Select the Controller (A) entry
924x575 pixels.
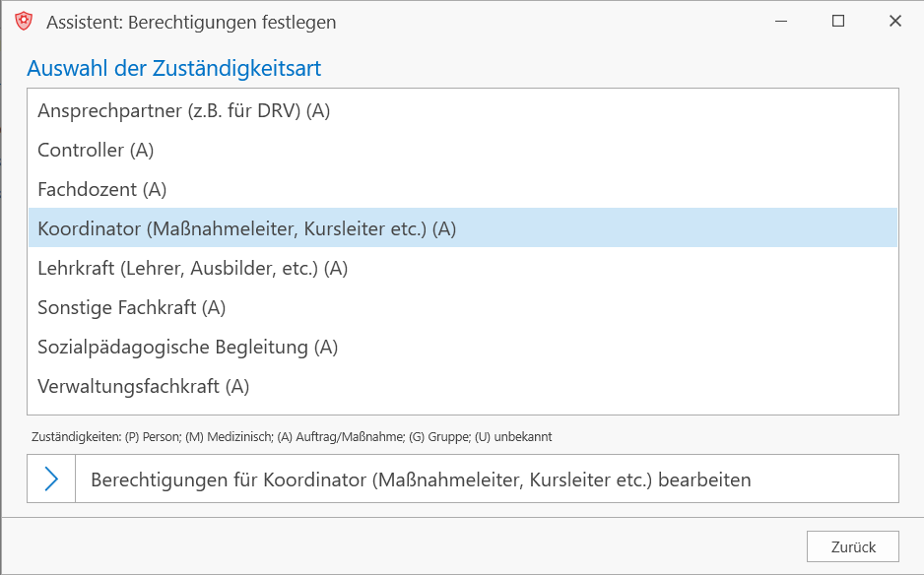pos(463,150)
